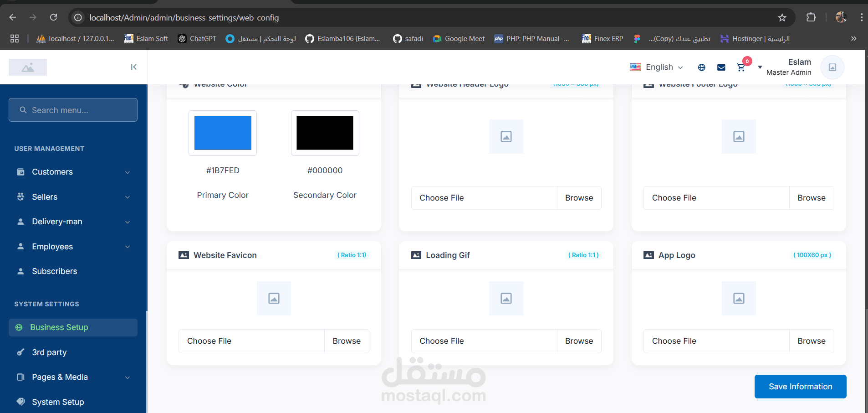The image size is (868, 413).
Task: Browse for an App Logo file
Action: click(x=812, y=341)
